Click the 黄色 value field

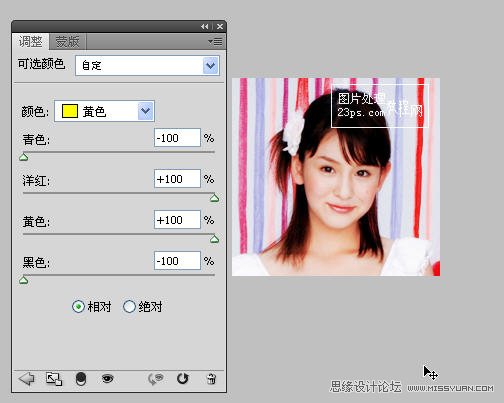(177, 220)
